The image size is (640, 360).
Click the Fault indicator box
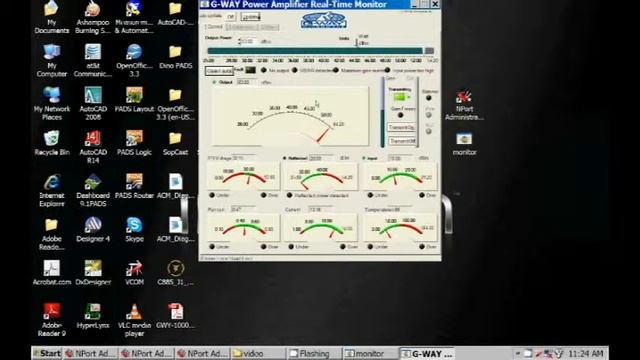click(250, 70)
